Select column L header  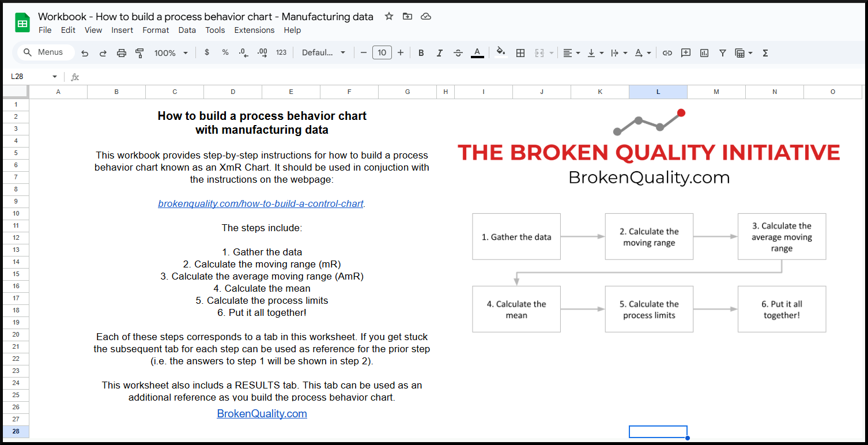coord(658,92)
